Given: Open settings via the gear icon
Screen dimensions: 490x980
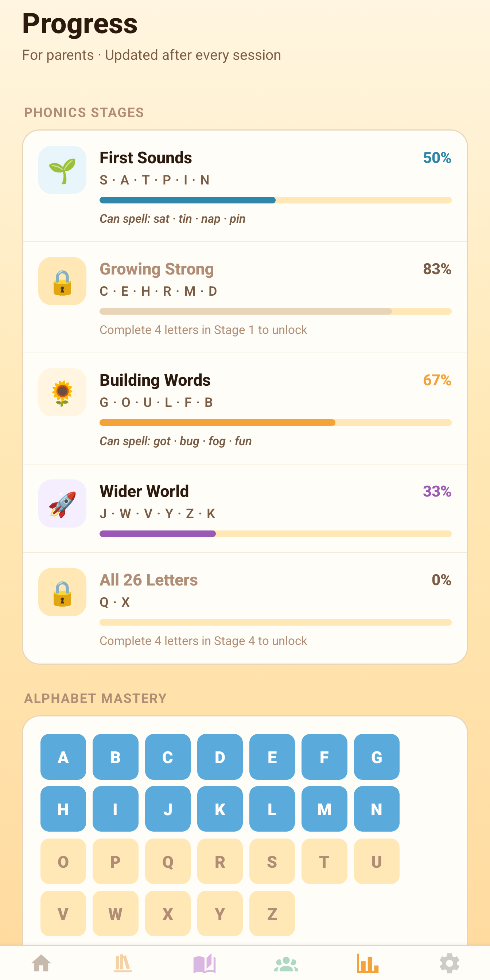Looking at the screenshot, I should 449,963.
